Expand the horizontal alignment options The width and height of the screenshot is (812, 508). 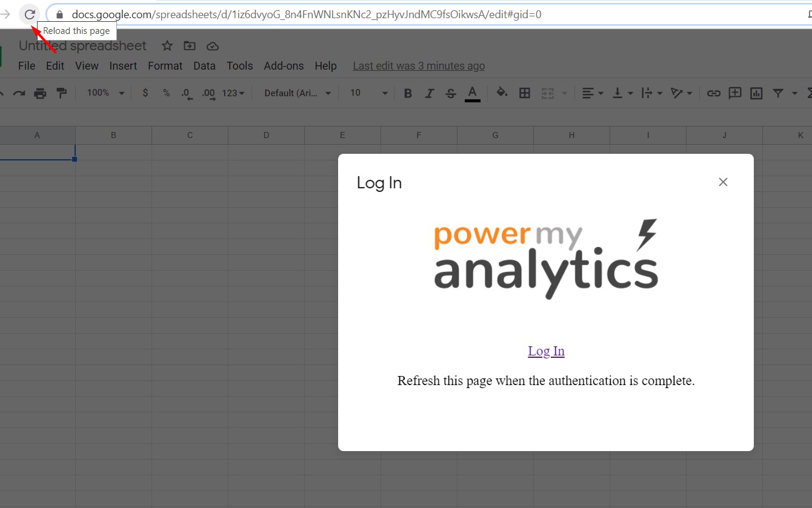pos(592,93)
